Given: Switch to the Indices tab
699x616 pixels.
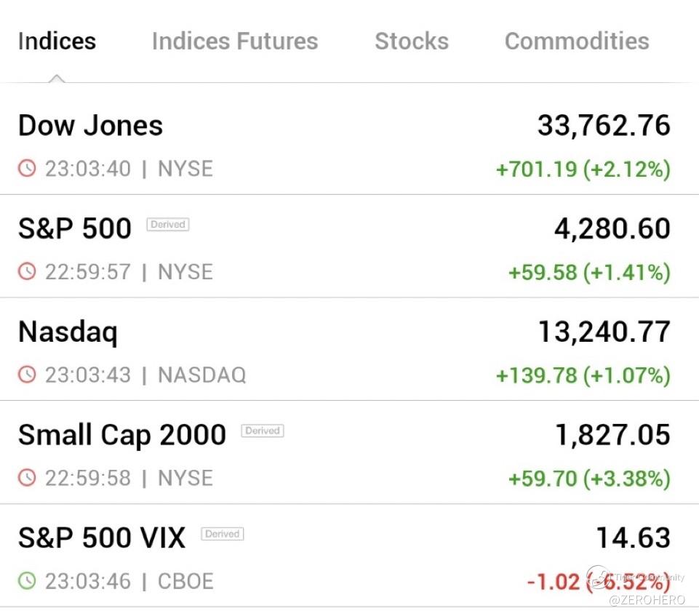Looking at the screenshot, I should click(57, 41).
